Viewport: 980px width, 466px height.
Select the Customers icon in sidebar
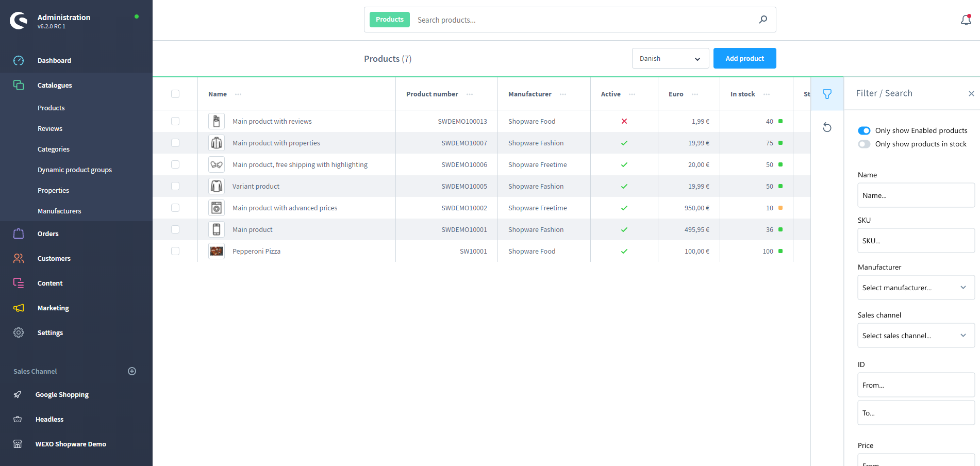coord(19,258)
